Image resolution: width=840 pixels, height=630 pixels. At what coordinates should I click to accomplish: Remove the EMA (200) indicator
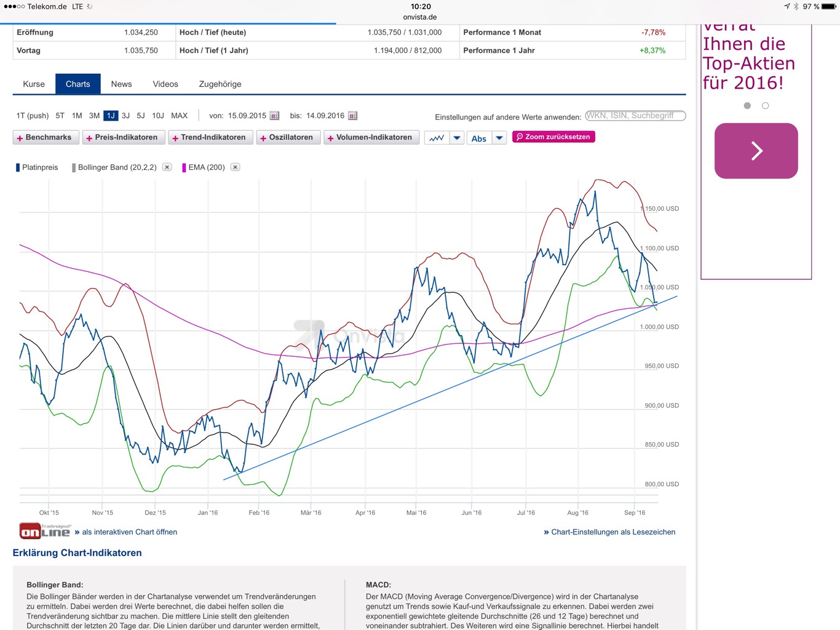click(x=235, y=167)
